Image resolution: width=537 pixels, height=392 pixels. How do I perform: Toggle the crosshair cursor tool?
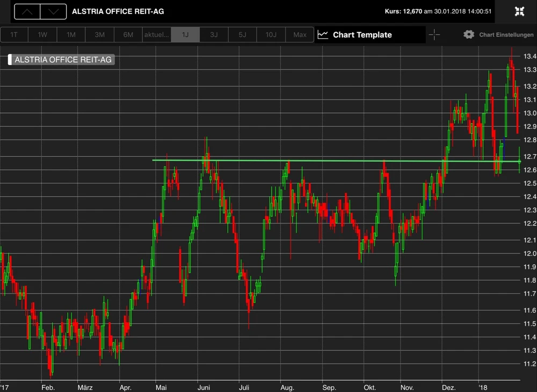[434, 35]
